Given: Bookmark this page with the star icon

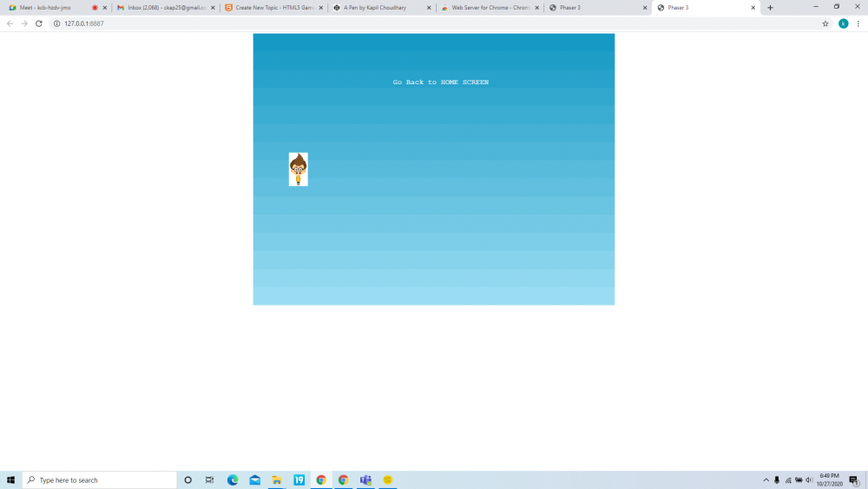Looking at the screenshot, I should pos(825,23).
